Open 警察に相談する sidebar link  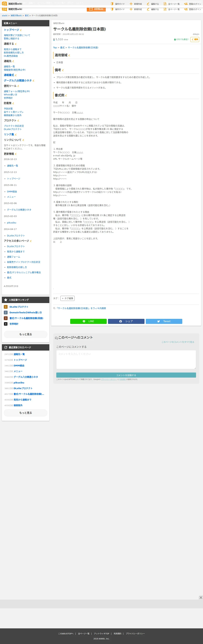(x=11, y=39)
